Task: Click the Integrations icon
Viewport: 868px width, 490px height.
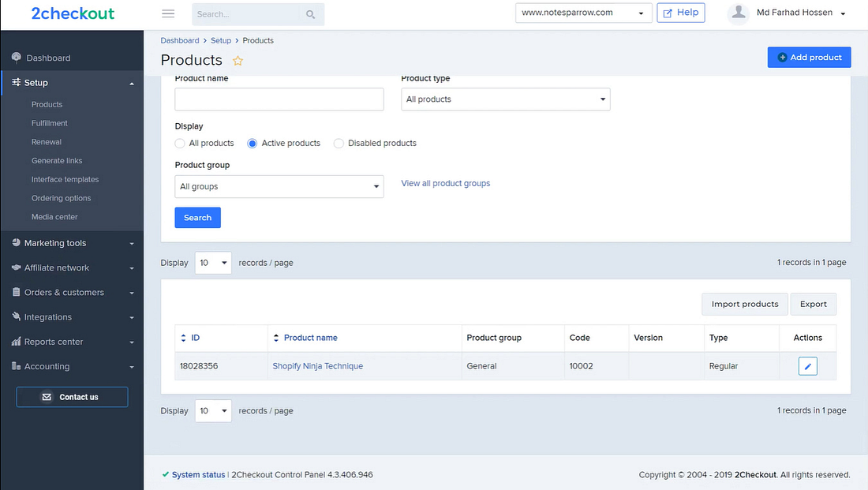Action: 16,316
